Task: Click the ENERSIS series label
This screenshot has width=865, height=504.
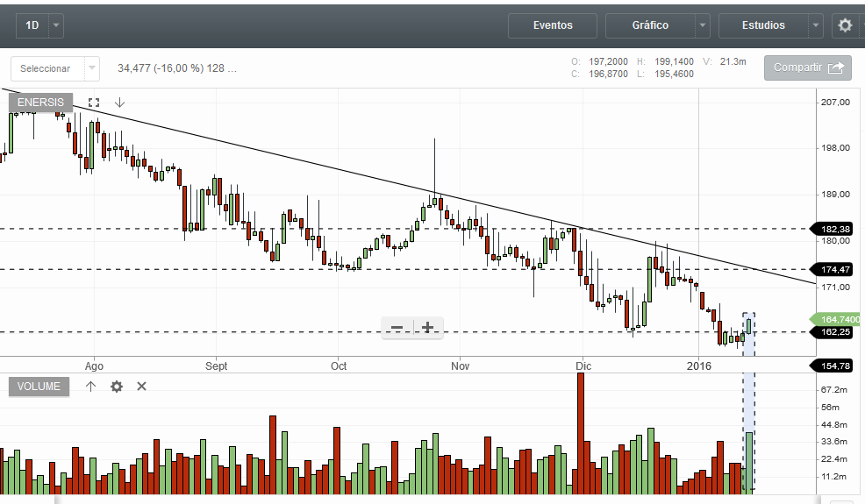Action: pos(41,103)
